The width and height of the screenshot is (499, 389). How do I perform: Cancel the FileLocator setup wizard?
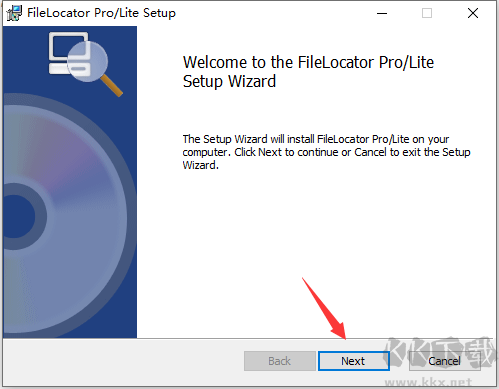(x=445, y=361)
